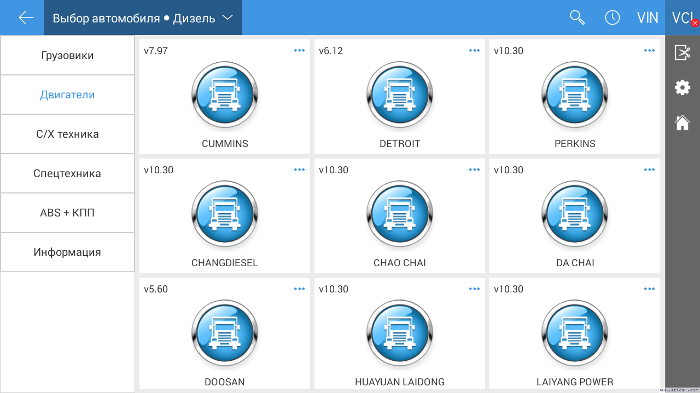This screenshot has height=393, width=700.
Task: Open more options on CHAO CHAI card
Action: point(474,170)
